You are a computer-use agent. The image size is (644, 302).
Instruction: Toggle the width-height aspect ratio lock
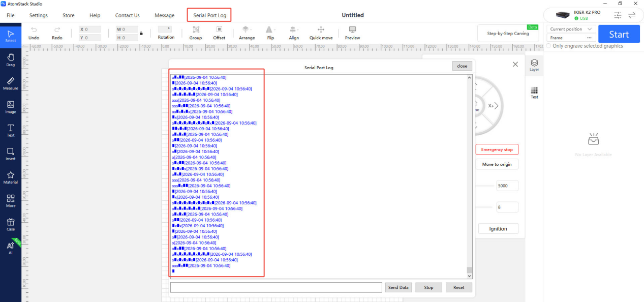pos(141,34)
